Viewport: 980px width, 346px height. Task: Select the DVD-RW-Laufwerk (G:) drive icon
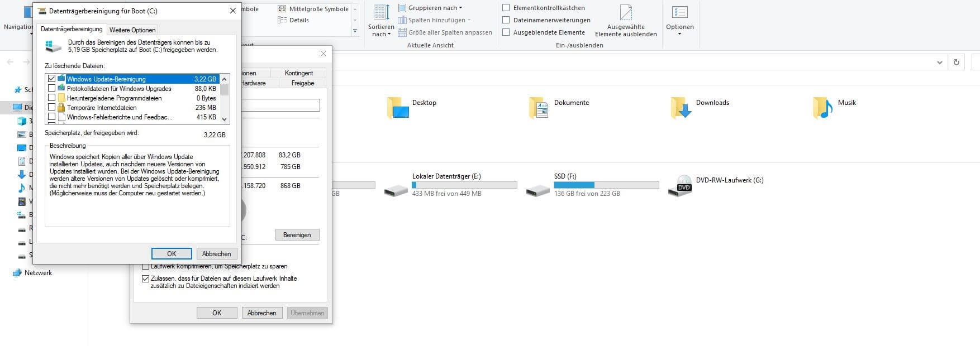coord(681,186)
